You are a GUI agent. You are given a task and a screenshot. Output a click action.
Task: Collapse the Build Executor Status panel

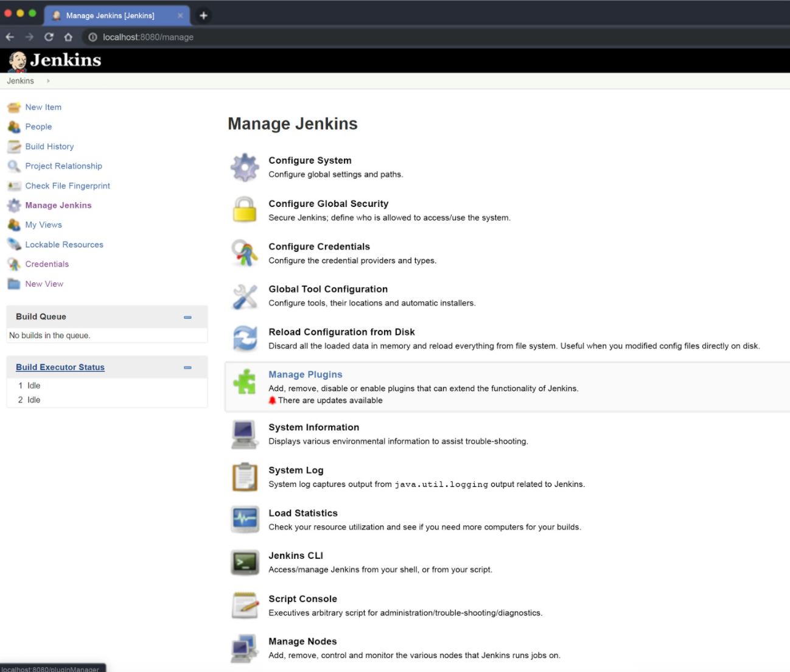(x=187, y=368)
